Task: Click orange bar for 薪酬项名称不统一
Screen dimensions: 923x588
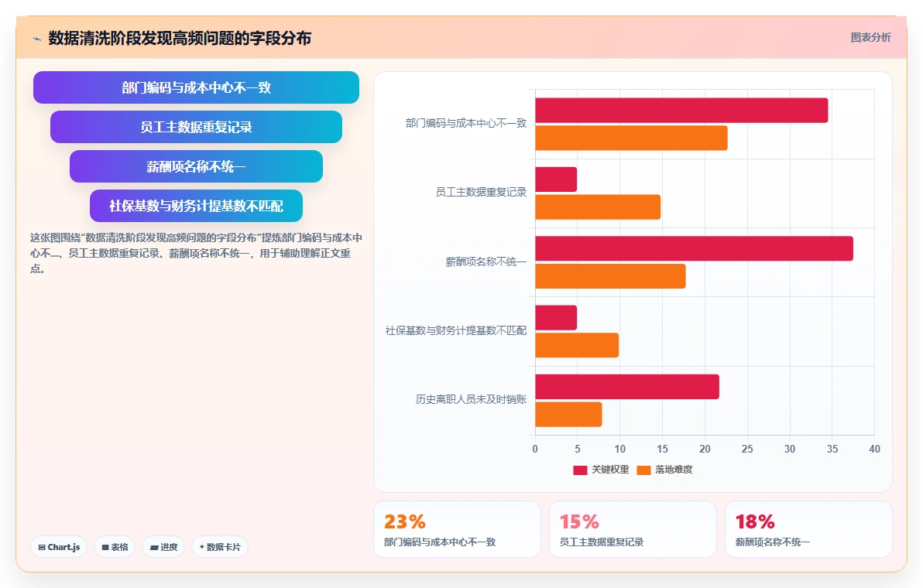Action: (x=610, y=276)
